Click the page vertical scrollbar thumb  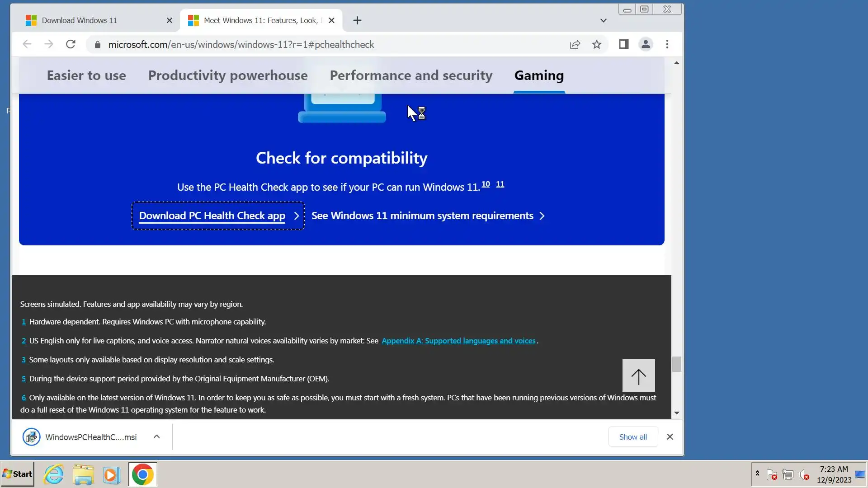coord(676,364)
